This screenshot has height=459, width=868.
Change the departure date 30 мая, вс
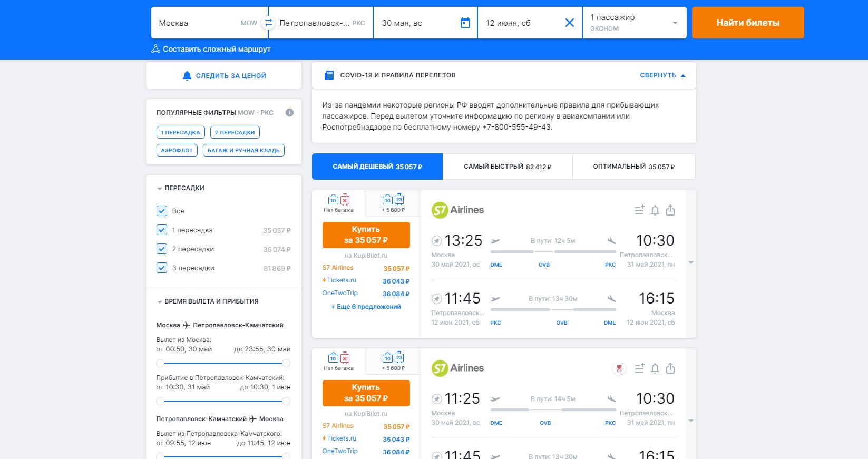pyautogui.click(x=425, y=23)
